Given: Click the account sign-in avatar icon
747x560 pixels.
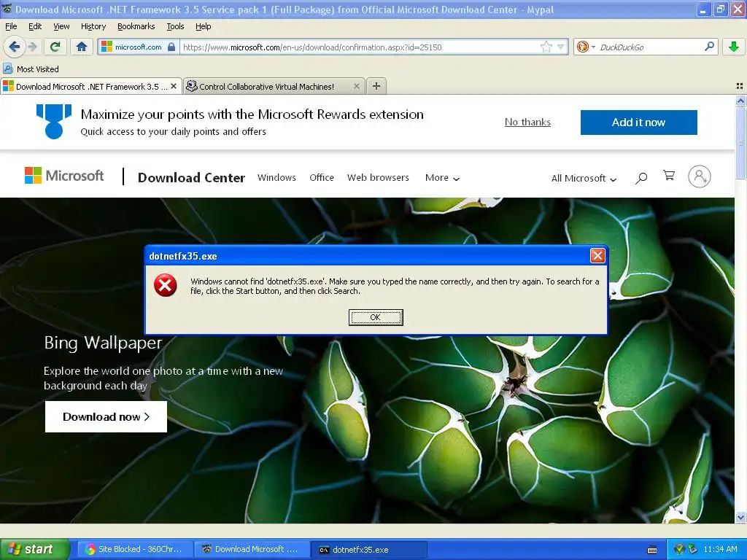Looking at the screenshot, I should pyautogui.click(x=700, y=176).
